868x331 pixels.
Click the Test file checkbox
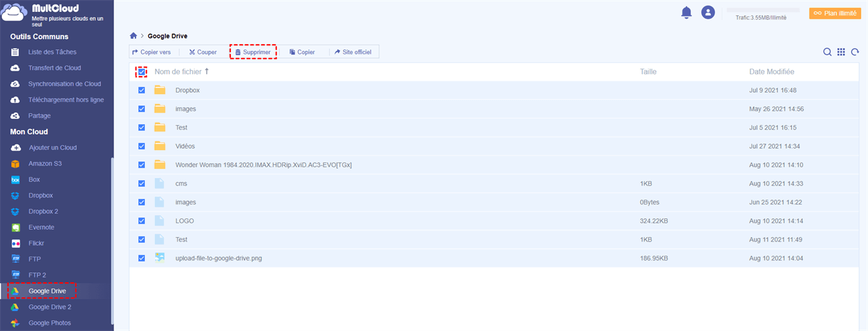coord(142,240)
